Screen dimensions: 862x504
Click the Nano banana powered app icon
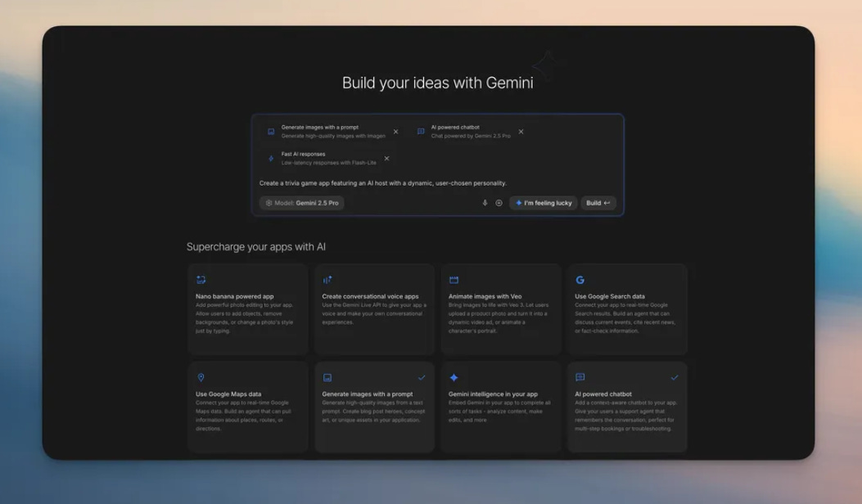[x=201, y=280]
